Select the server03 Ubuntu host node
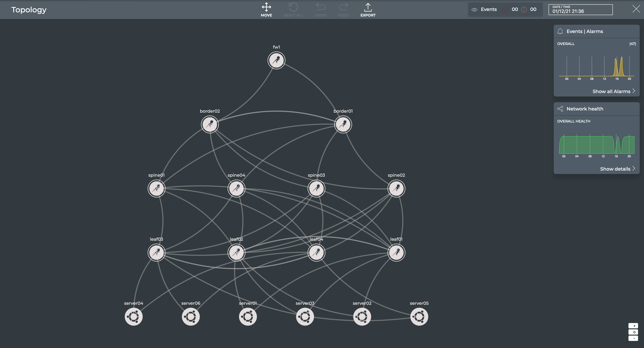644x348 pixels. point(305,317)
